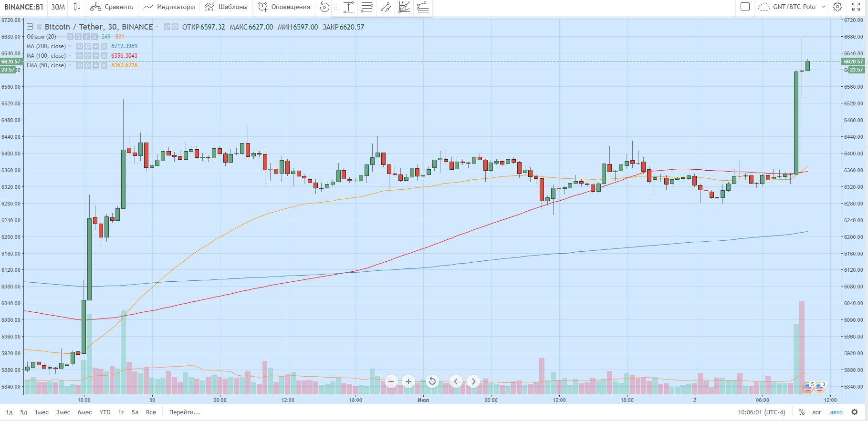Open the candlestick chart style selector
The width and height of the screenshot is (868, 421).
tap(77, 7)
